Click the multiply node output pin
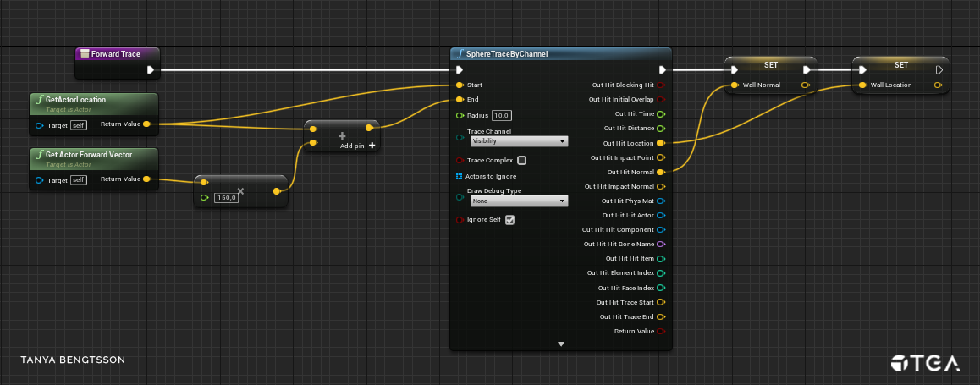Image resolution: width=980 pixels, height=385 pixels. (277, 191)
